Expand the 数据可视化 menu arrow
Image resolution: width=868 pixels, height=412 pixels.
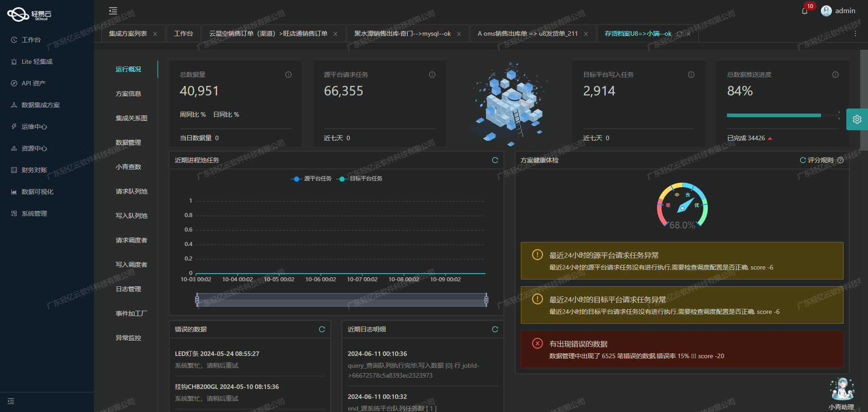point(84,192)
